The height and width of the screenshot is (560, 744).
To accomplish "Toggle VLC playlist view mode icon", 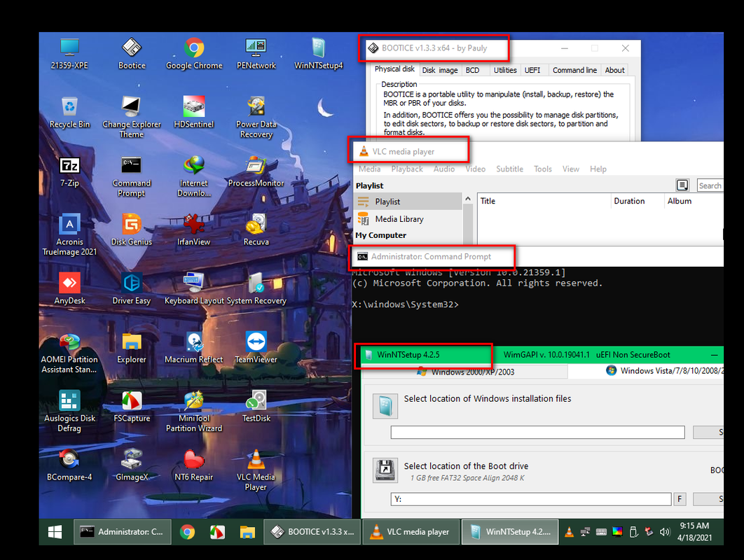I will point(682,185).
